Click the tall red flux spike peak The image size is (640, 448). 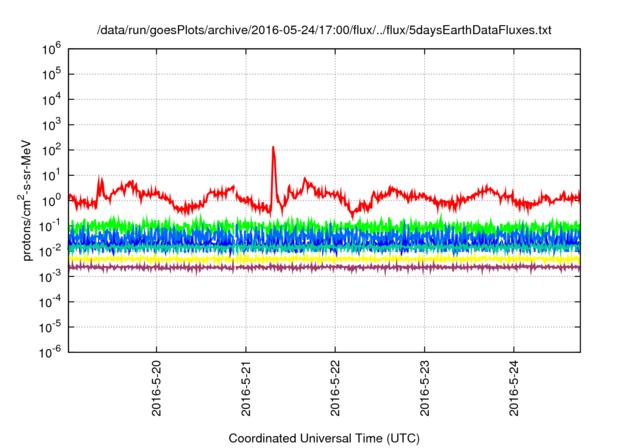pos(273,148)
